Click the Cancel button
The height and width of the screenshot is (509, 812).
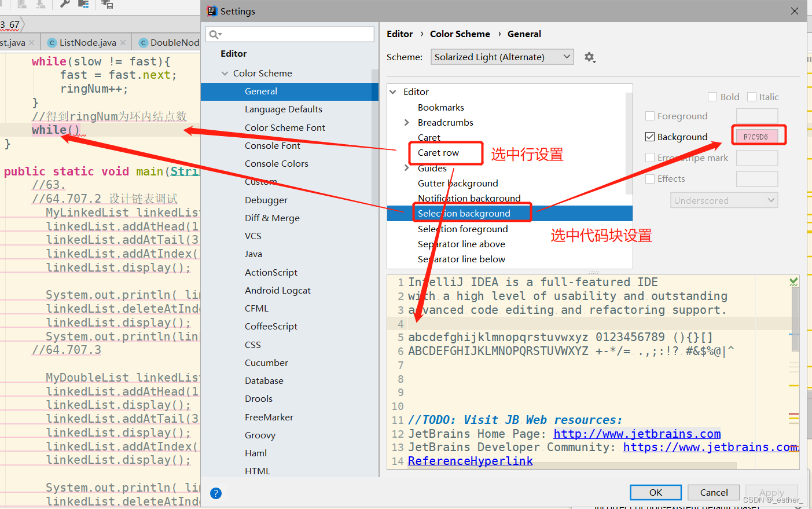(714, 493)
